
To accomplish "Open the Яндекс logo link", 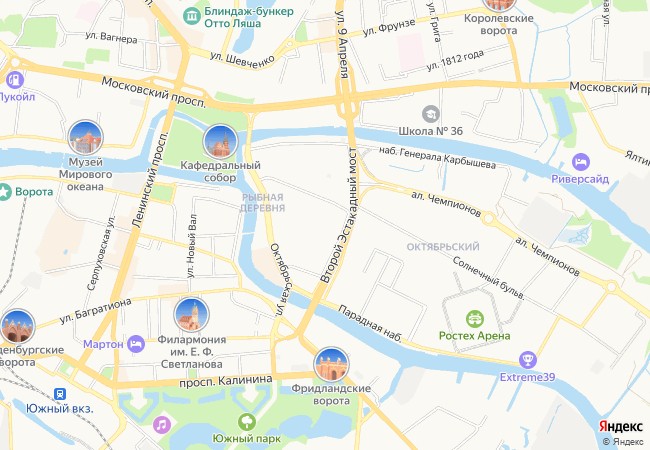I will [621, 427].
